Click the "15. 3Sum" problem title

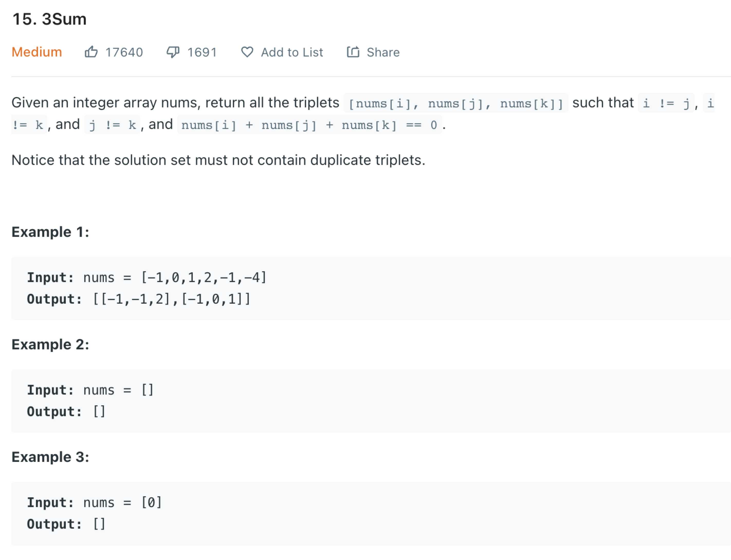(49, 19)
